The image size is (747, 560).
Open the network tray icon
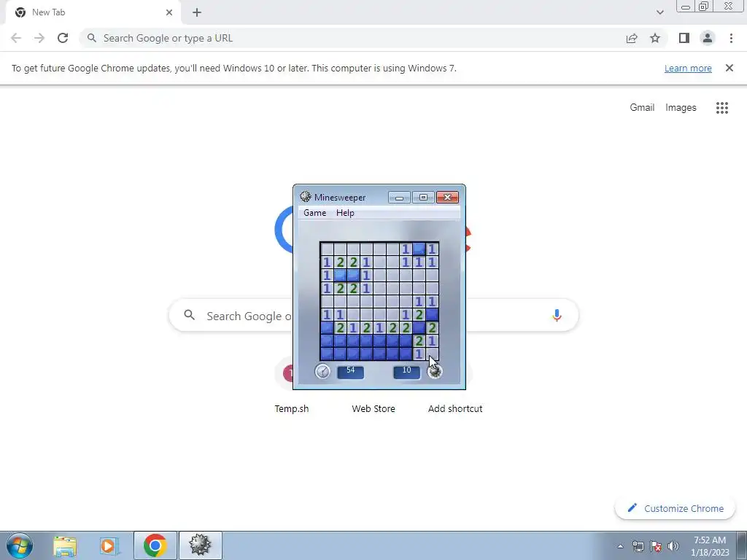pos(638,546)
